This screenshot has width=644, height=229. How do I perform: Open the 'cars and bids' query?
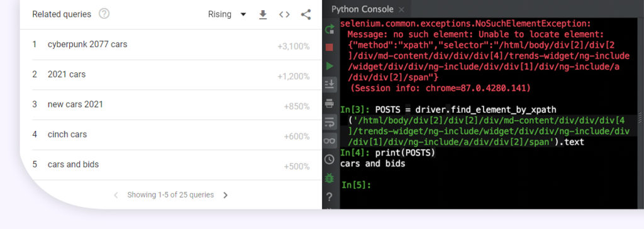[73, 164]
